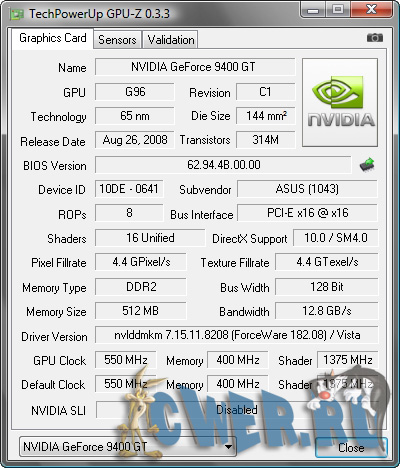Click the 'Release Date' label text
The width and height of the screenshot is (400, 468).
[53, 142]
